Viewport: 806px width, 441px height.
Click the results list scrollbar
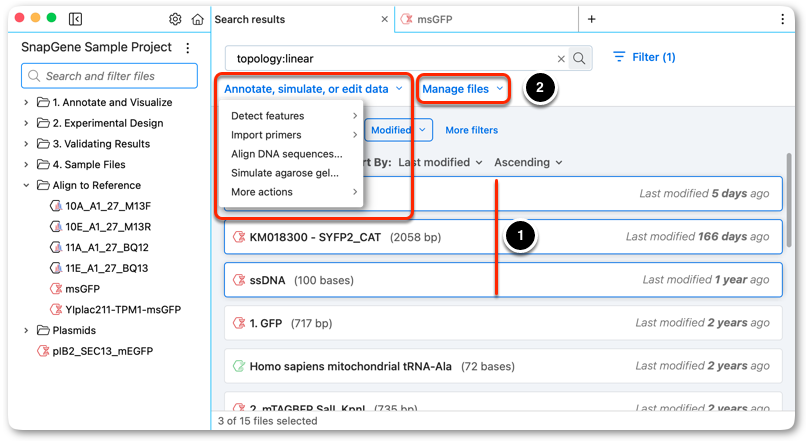(x=789, y=200)
